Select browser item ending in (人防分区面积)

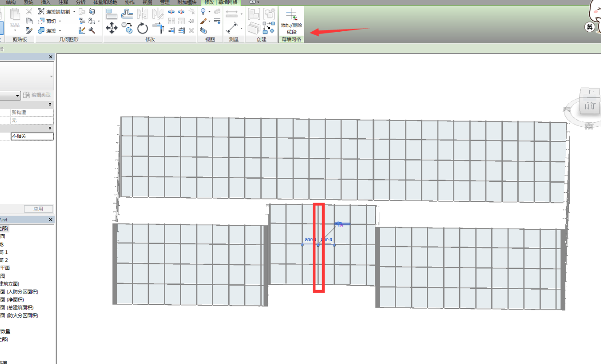(19, 292)
